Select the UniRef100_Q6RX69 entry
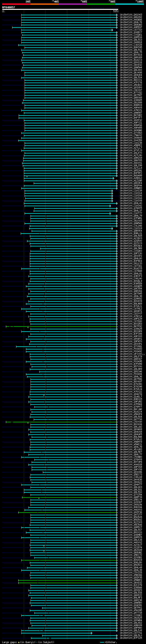This screenshot has height=644, width=146. pos(131,58)
